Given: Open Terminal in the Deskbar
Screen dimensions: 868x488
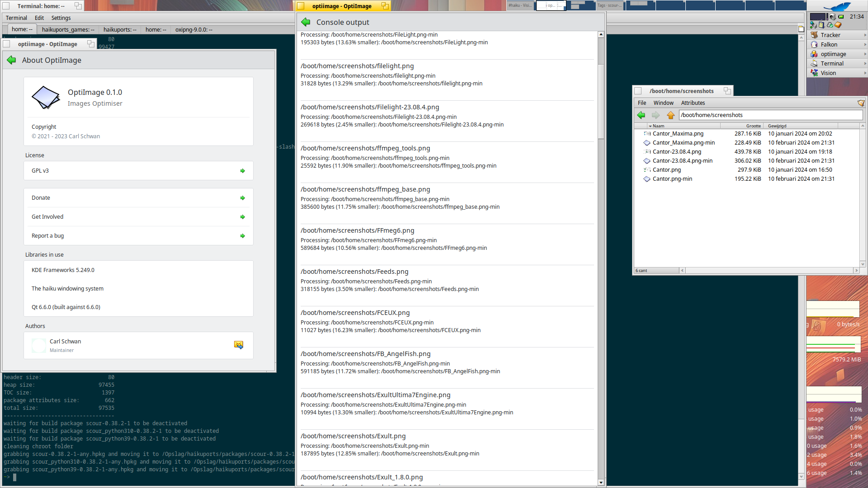Looking at the screenshot, I should [837, 63].
